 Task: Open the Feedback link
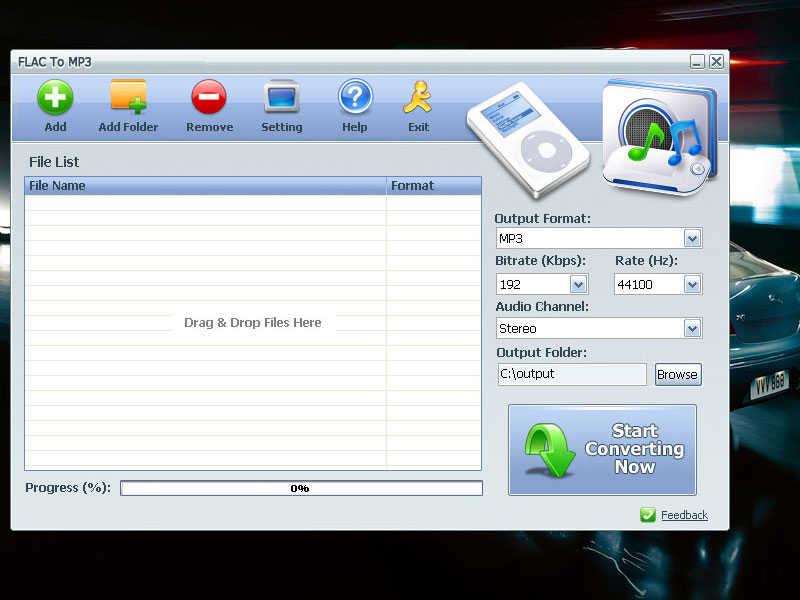pyautogui.click(x=684, y=515)
